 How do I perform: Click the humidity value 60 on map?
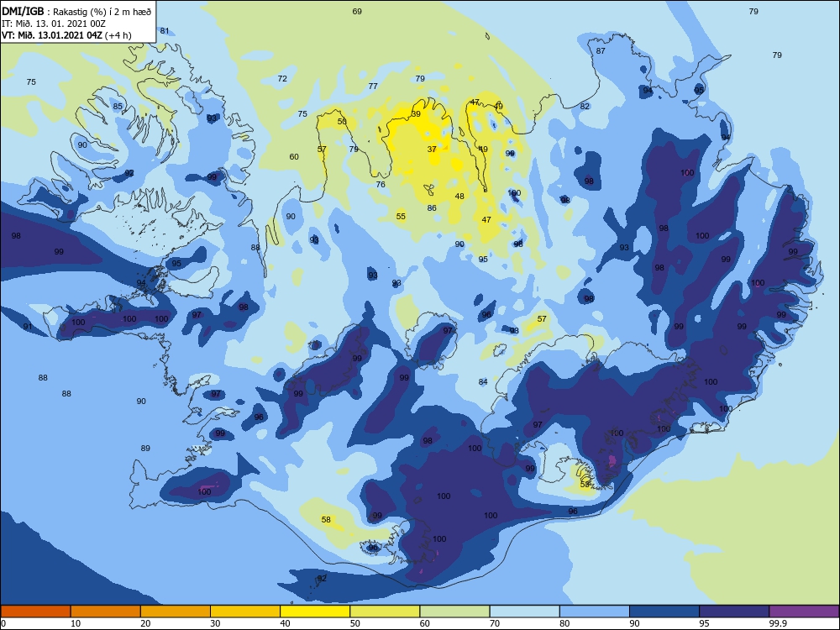[294, 156]
